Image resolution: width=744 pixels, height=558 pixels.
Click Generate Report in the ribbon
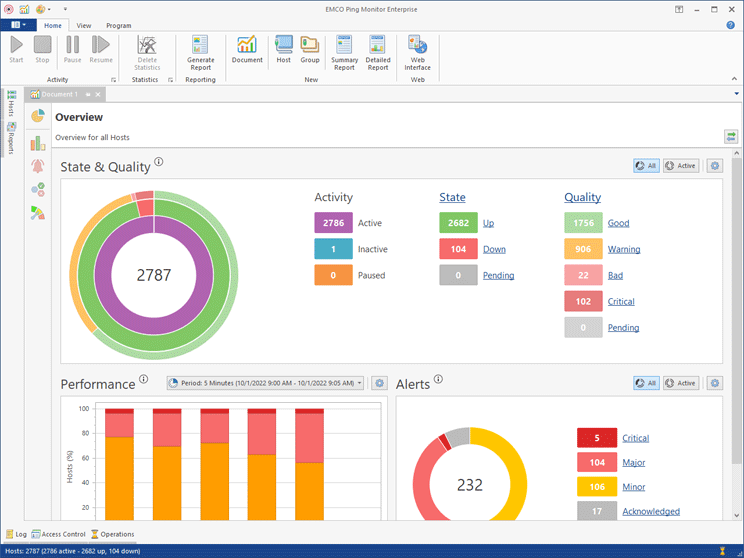[x=201, y=51]
